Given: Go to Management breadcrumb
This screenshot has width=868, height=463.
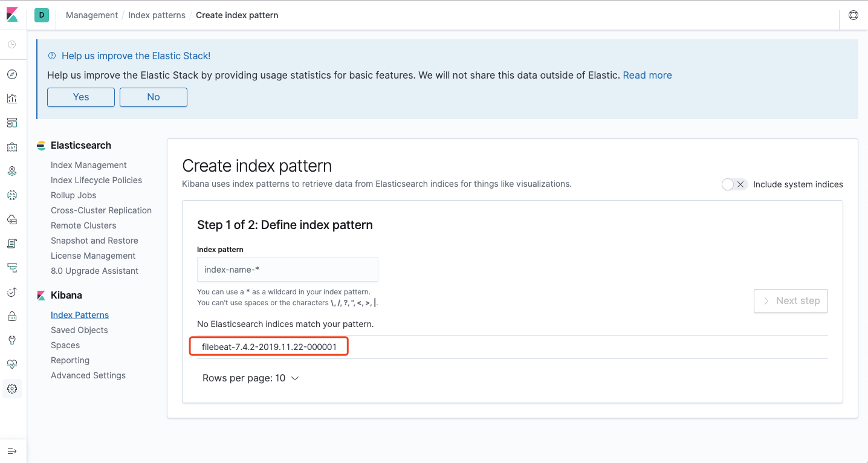Looking at the screenshot, I should pyautogui.click(x=92, y=15).
